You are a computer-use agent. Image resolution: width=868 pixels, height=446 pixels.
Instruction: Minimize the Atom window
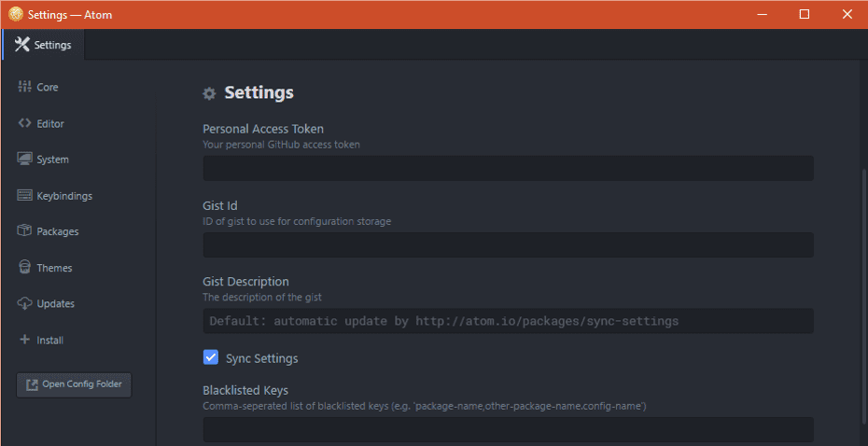[762, 14]
